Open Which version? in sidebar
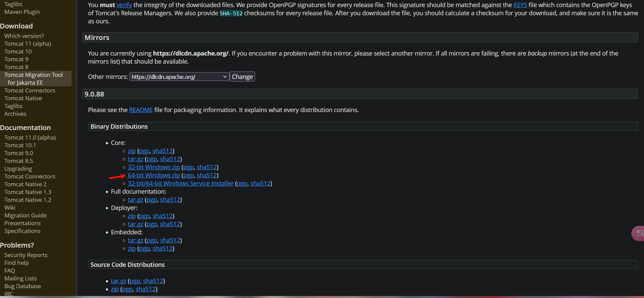644x298 pixels. coord(24,36)
